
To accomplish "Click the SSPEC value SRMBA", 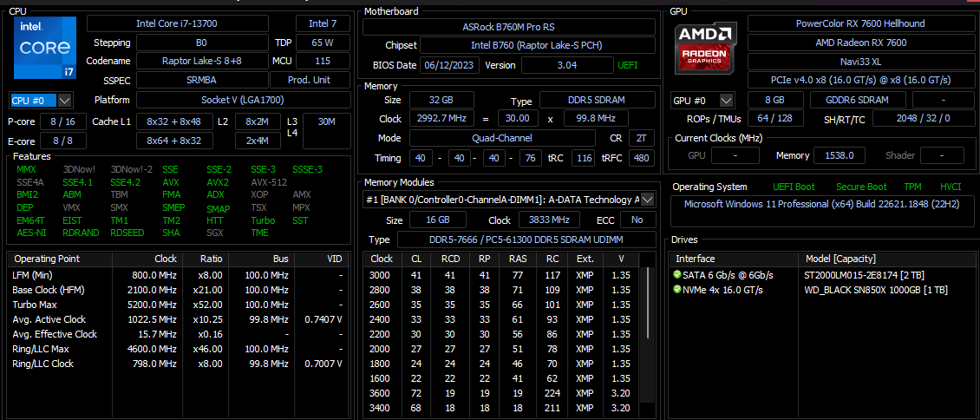I will pos(202,80).
